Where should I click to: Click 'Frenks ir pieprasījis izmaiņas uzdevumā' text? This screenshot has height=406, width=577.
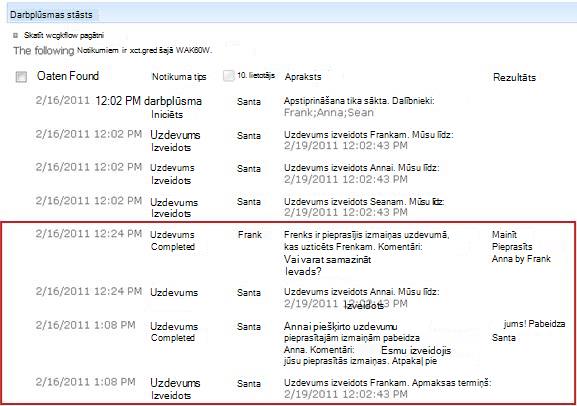click(367, 234)
